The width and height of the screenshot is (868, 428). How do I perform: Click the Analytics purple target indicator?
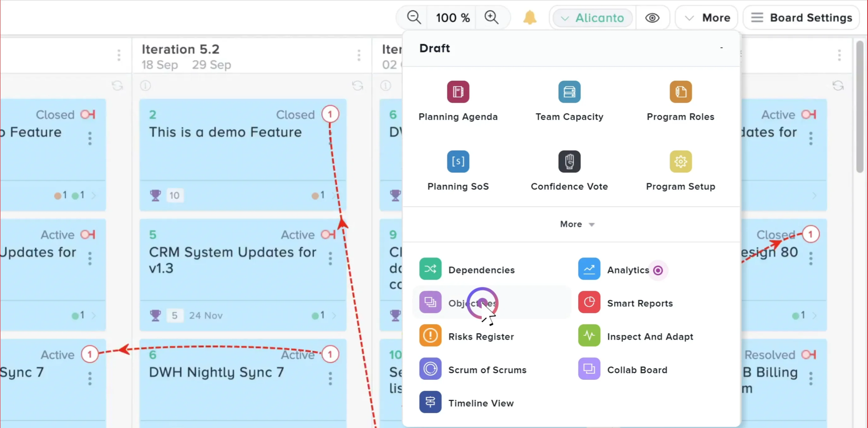658,270
